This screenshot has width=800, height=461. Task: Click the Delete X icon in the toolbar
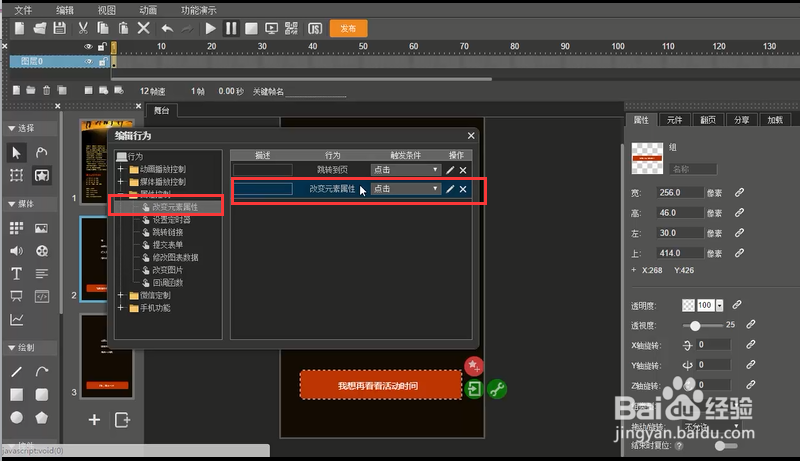[143, 29]
